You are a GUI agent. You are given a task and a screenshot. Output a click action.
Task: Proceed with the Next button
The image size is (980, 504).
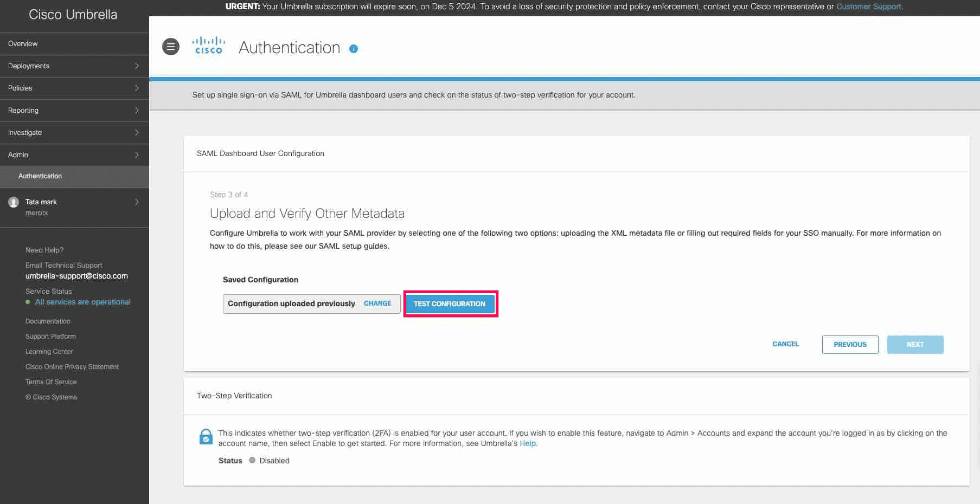[x=915, y=345]
